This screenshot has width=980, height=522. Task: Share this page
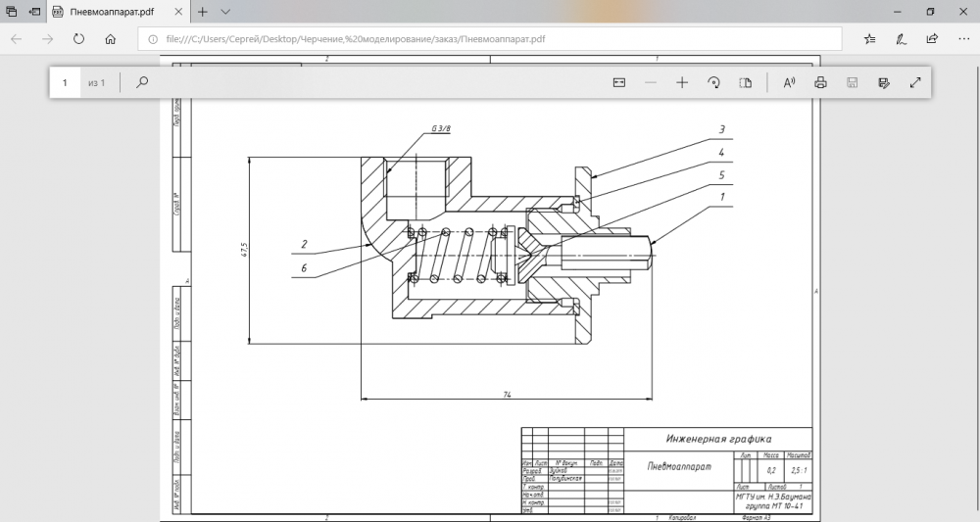[931, 39]
